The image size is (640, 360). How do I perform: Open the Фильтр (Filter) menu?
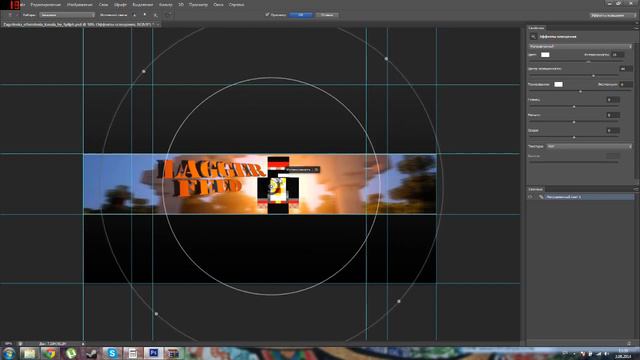165,4
